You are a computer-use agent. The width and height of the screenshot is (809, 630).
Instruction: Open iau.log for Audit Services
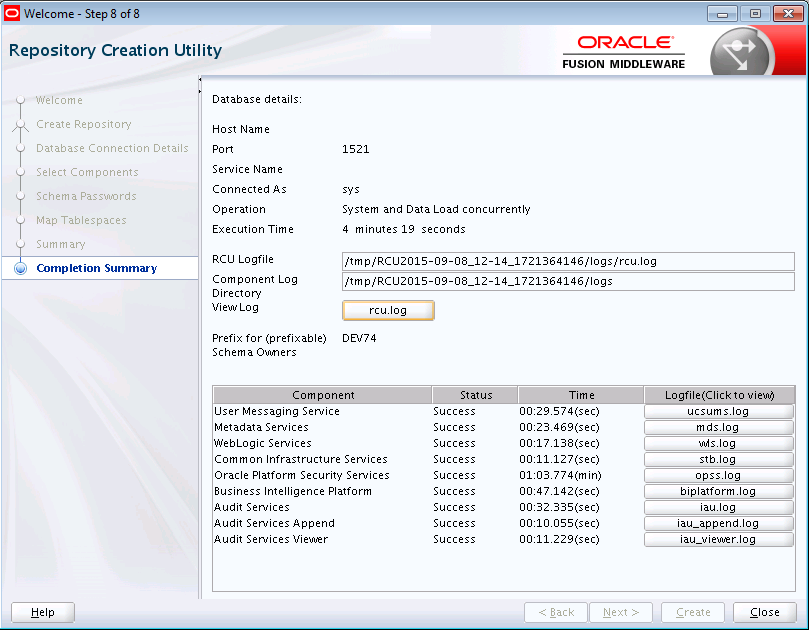point(718,507)
